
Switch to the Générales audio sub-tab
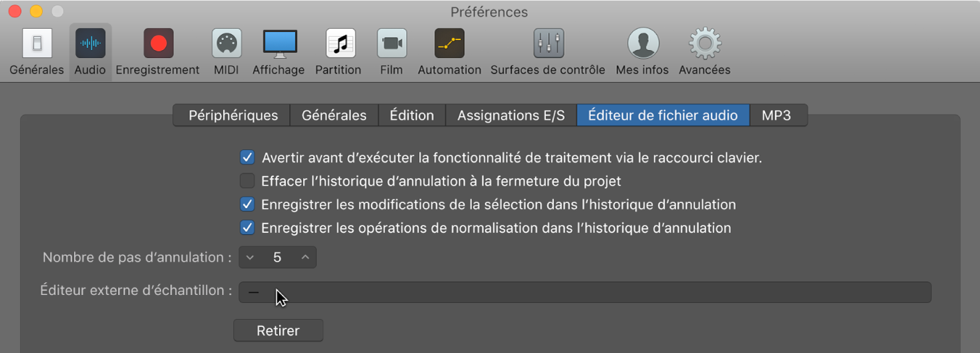tap(334, 115)
